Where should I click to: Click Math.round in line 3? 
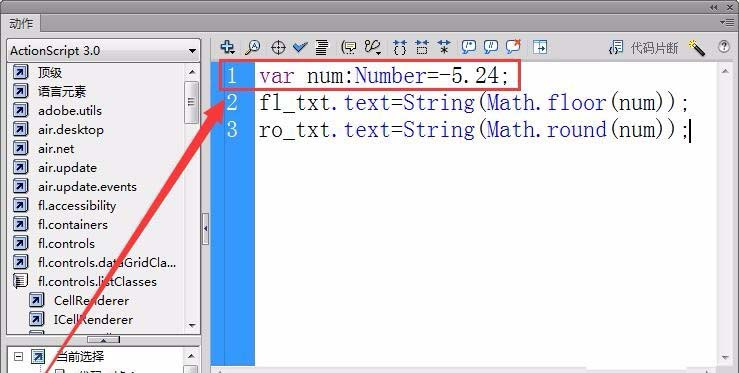[546, 130]
